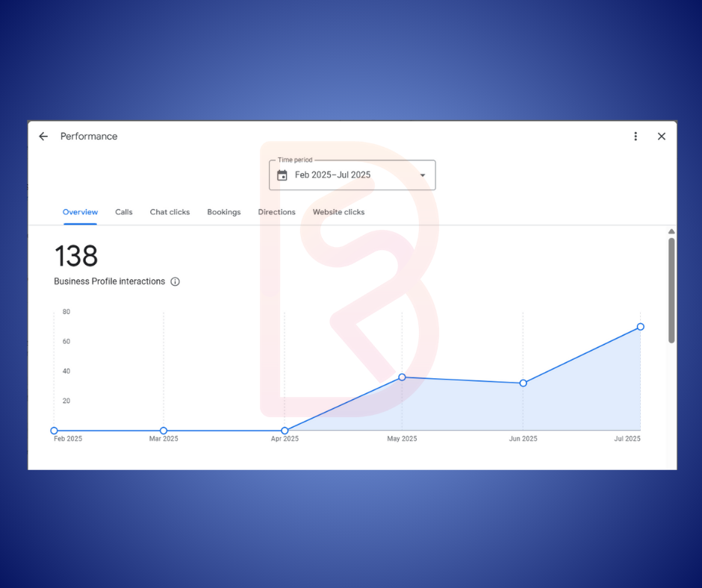Select the Mar 2025 data point
This screenshot has height=588, width=702.
click(x=164, y=431)
